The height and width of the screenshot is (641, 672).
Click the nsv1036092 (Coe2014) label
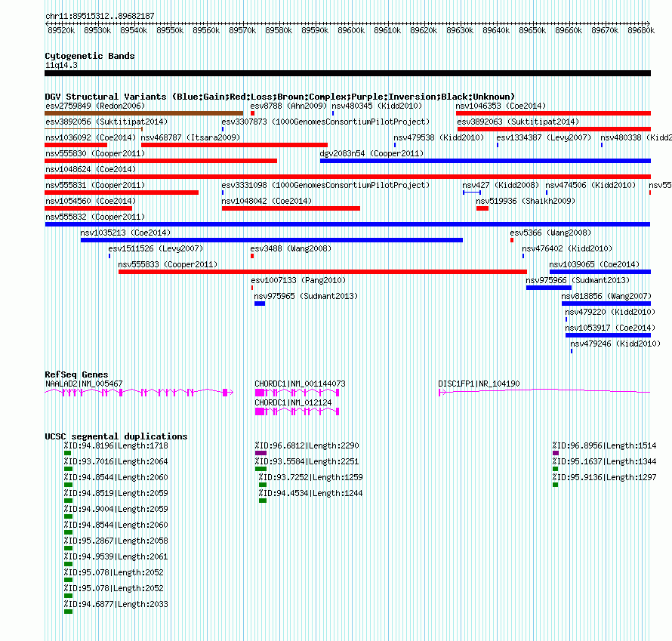pos(91,137)
